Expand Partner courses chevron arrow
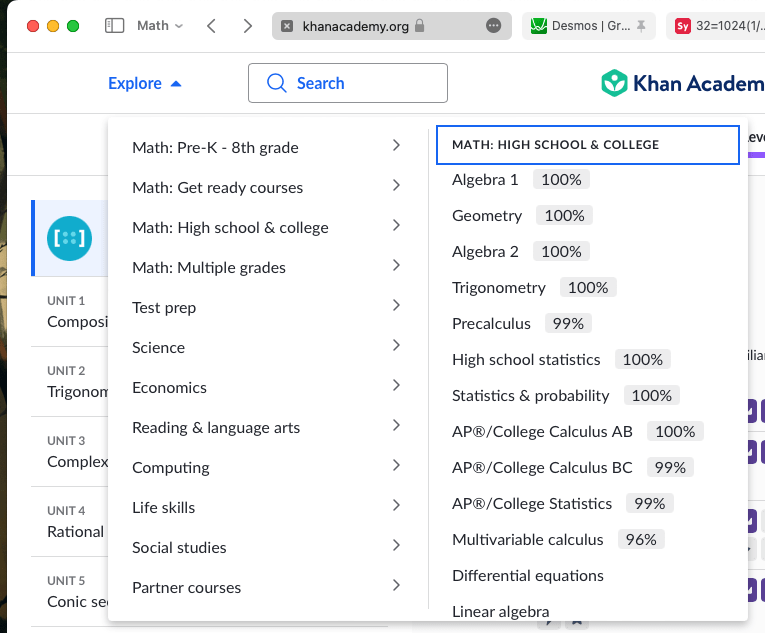Viewport: 765px width, 633px height. point(396,586)
